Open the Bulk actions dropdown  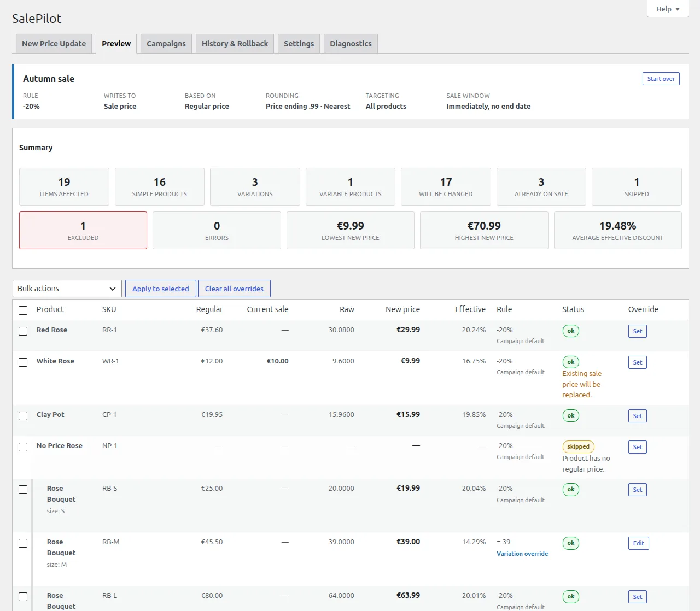pyautogui.click(x=67, y=289)
